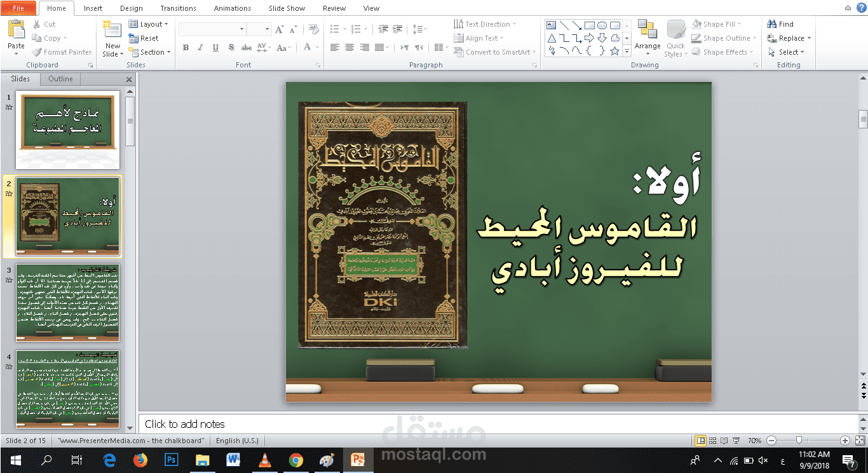This screenshot has height=473, width=868.
Task: Select the oval shape
Action: pos(602,25)
